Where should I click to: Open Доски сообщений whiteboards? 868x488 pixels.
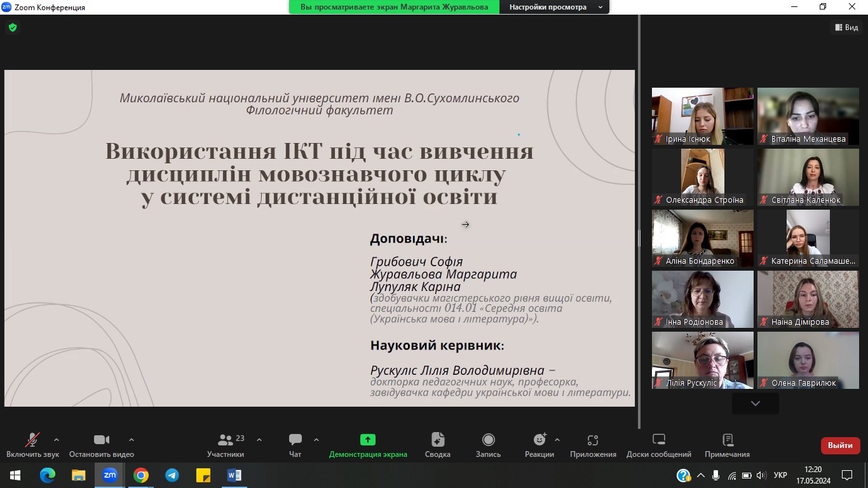(659, 445)
